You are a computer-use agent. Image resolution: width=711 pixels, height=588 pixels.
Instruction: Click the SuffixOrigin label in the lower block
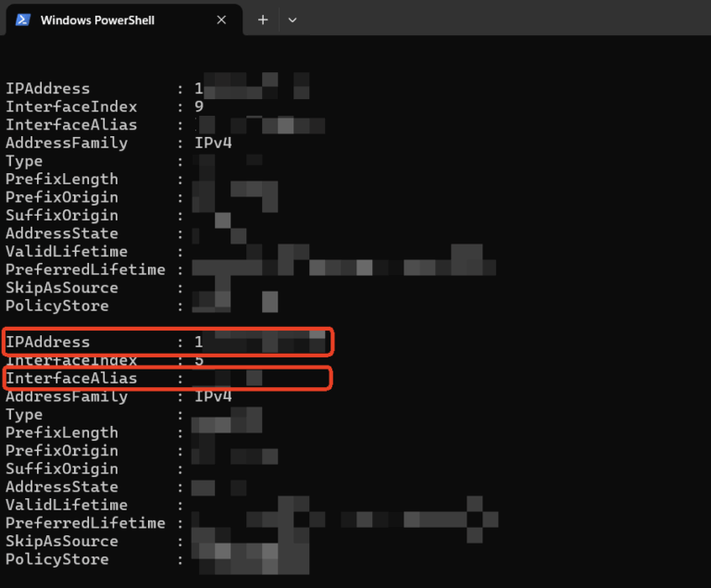62,469
